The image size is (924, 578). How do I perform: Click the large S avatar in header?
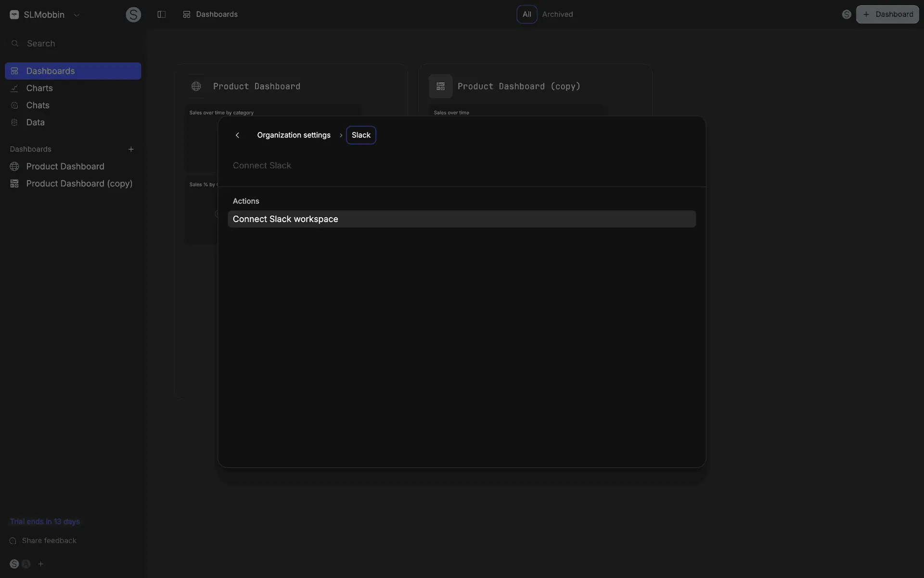coord(133,14)
